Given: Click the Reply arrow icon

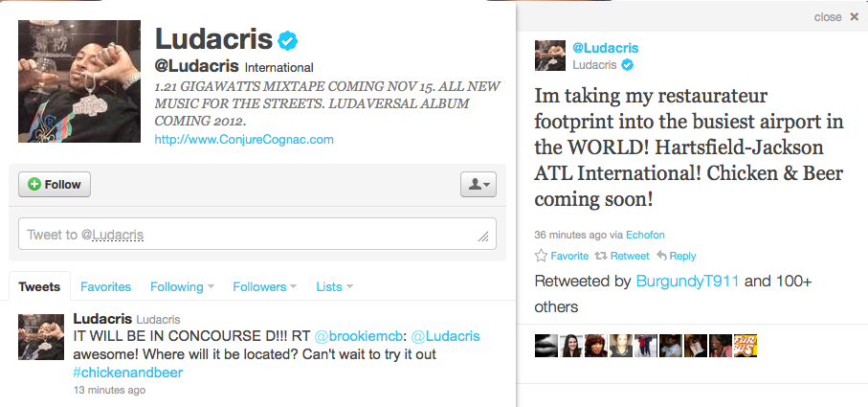Looking at the screenshot, I should [661, 256].
